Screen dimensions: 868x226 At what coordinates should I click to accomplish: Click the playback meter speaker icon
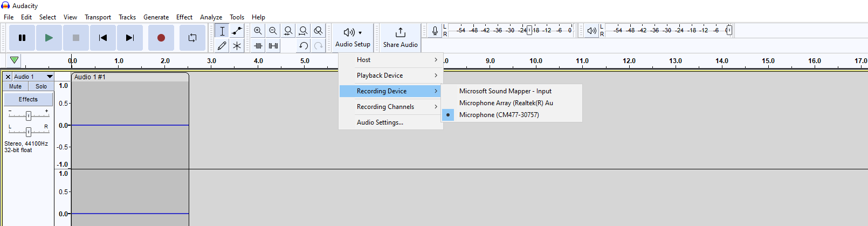[x=591, y=31]
